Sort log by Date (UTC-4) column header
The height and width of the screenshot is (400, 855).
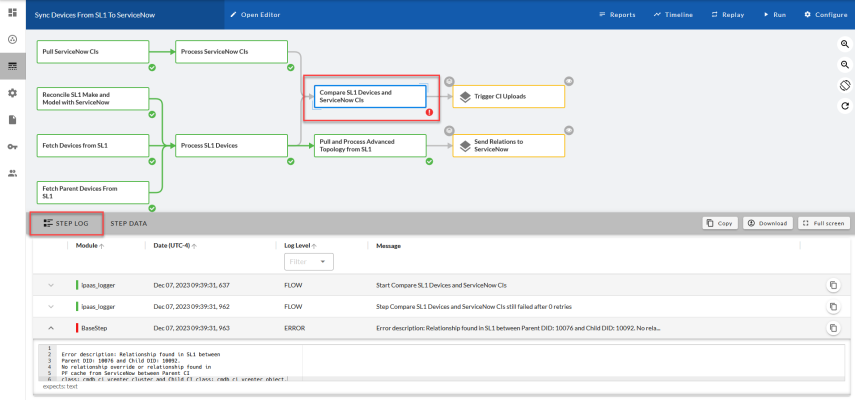pos(172,245)
